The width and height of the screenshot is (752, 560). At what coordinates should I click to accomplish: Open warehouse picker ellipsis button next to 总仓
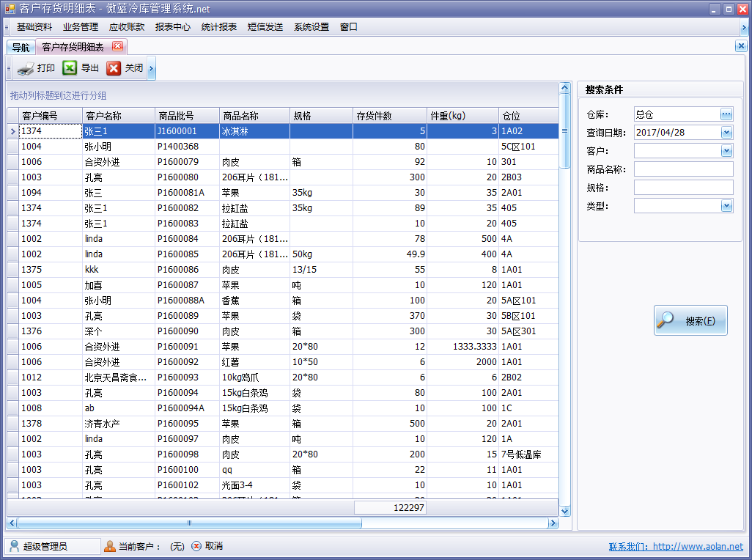tap(726, 114)
